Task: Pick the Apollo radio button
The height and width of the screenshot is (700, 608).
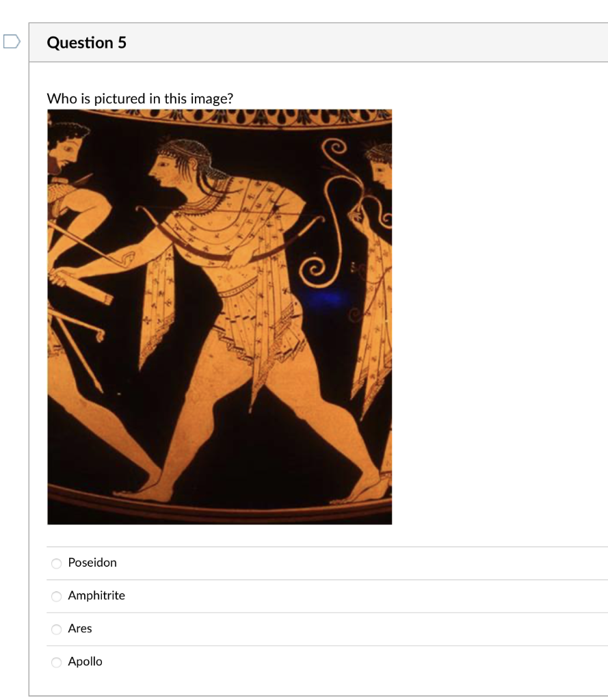Action: pyautogui.click(x=56, y=662)
